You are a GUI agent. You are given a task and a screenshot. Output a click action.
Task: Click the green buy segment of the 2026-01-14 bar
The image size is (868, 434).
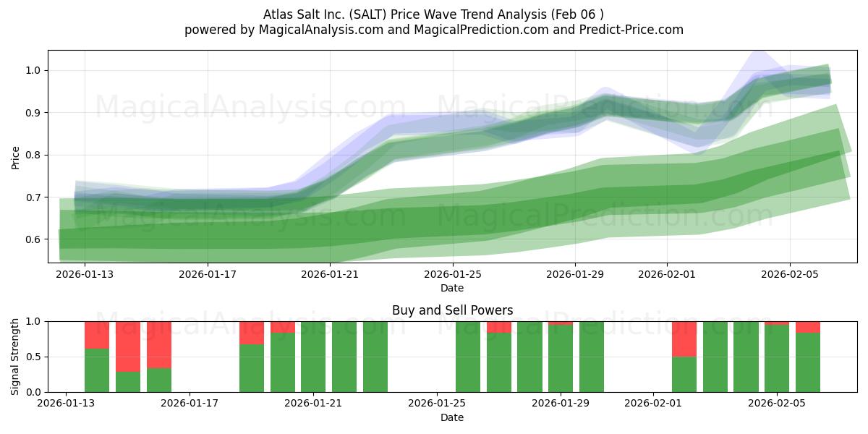pyautogui.click(x=97, y=370)
